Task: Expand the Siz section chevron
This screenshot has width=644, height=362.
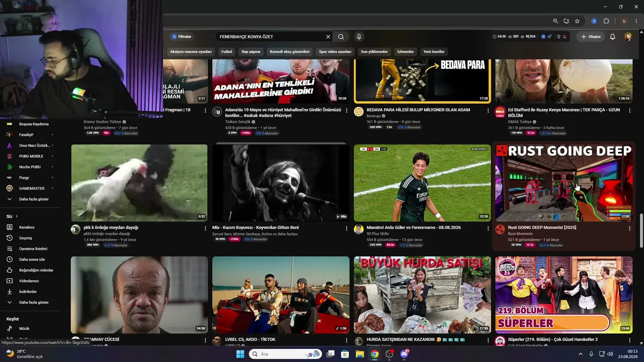Action: tap(17, 216)
